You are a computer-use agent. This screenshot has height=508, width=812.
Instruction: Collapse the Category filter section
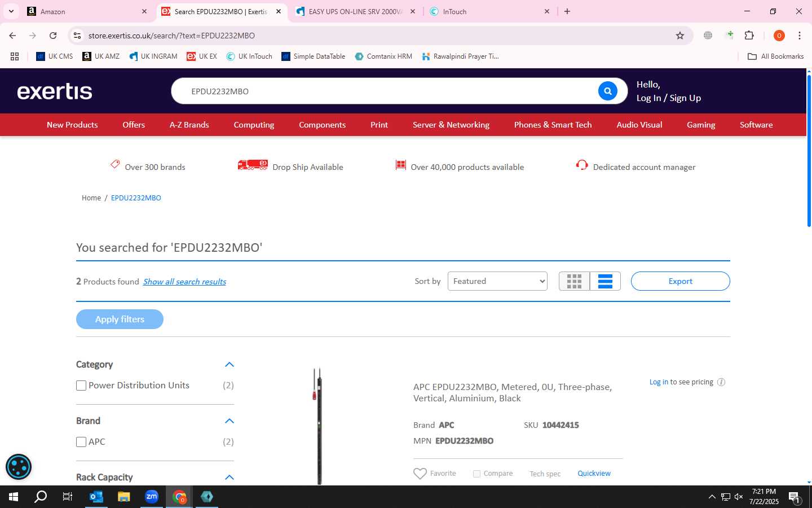click(229, 365)
